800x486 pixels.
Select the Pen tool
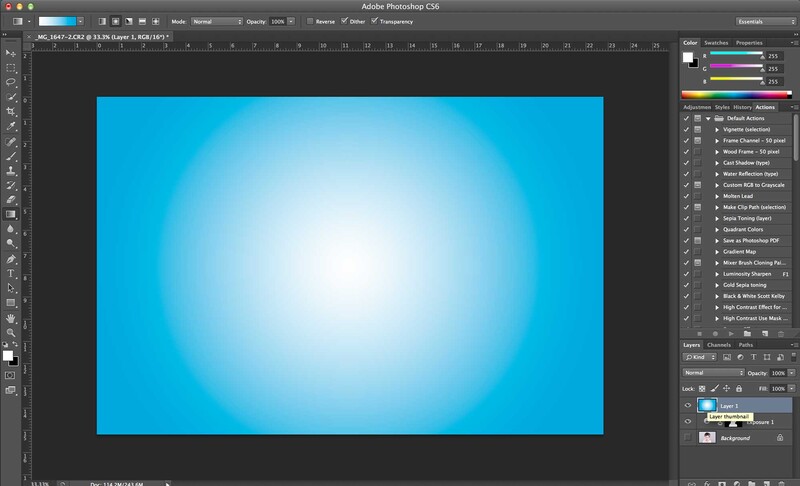point(10,259)
